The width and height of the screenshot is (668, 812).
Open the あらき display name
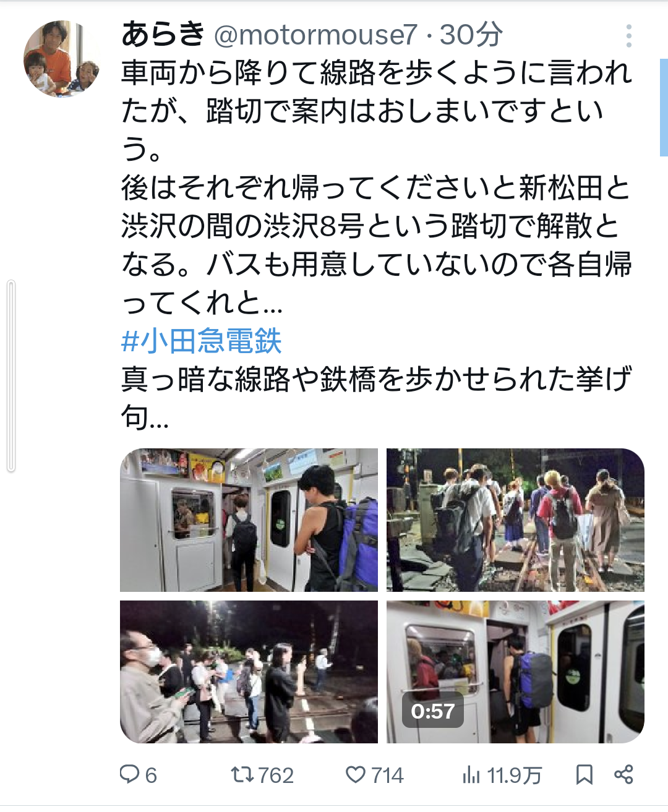(163, 34)
